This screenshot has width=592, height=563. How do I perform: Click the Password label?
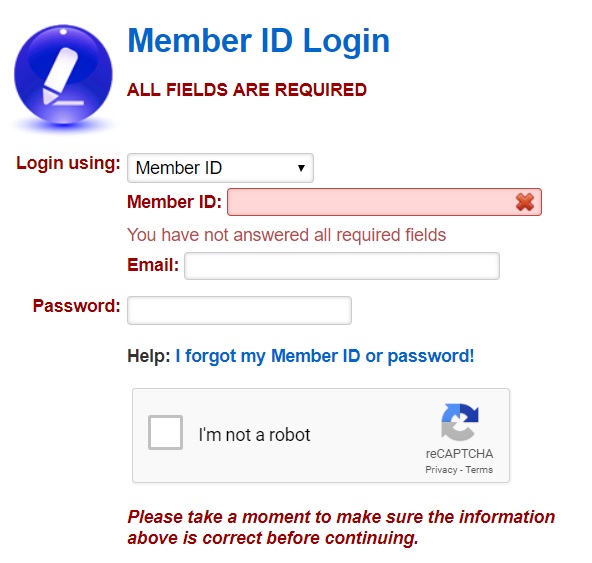point(77,306)
